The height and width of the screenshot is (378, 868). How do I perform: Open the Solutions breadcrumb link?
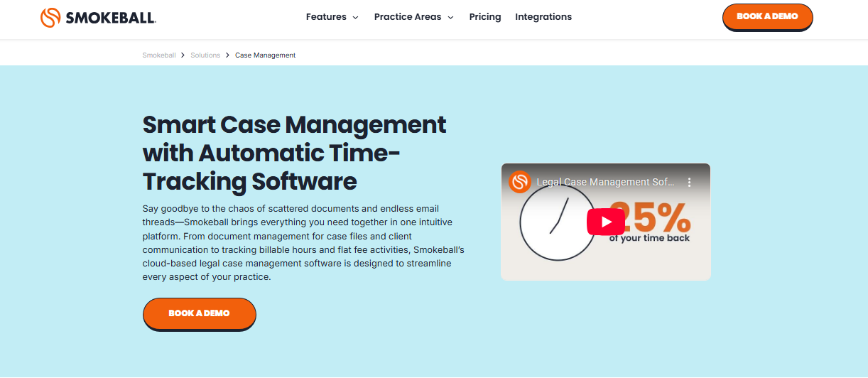click(205, 55)
